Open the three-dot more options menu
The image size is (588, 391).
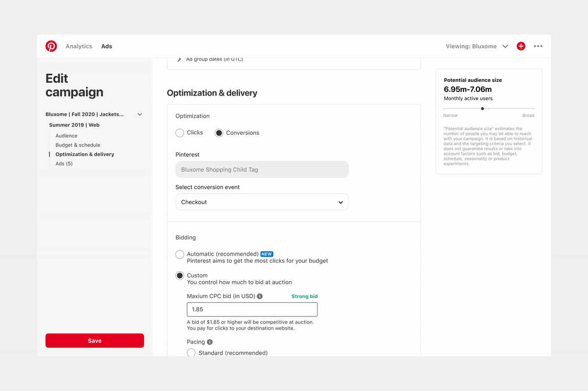(x=538, y=46)
